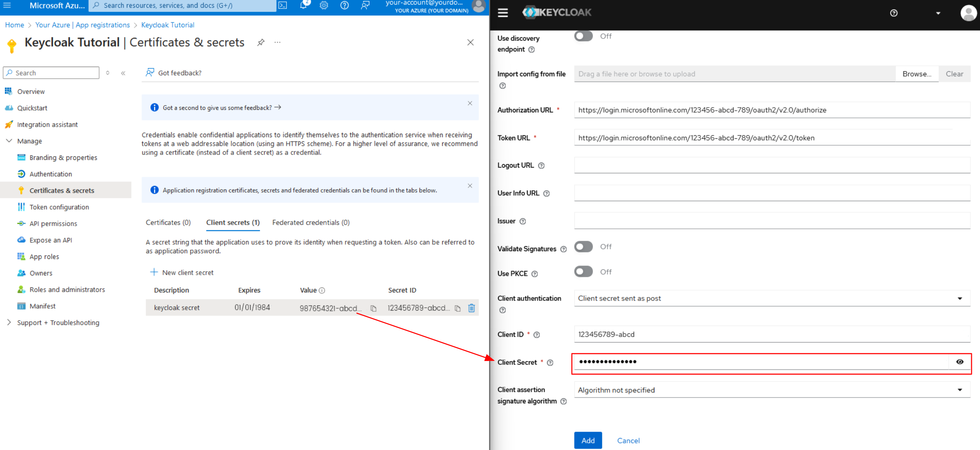
Task: Show help for Client ID field
Action: (536, 335)
